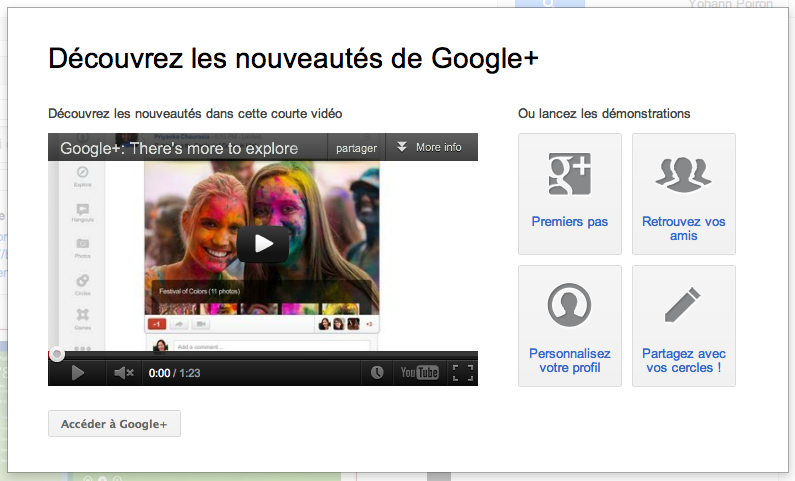Launch the Partagez avec vos cercles demo
This screenshot has width=795, height=481.
click(x=683, y=326)
